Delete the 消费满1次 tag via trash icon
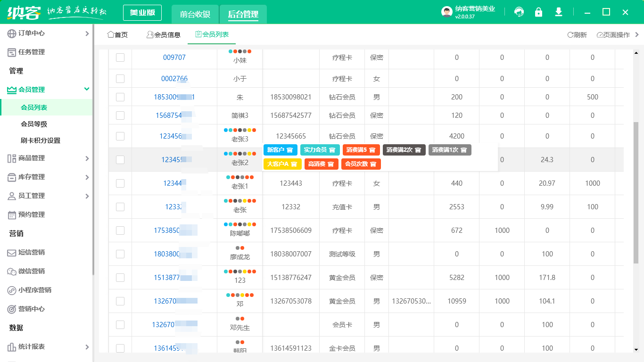This screenshot has height=362, width=644. click(463, 150)
